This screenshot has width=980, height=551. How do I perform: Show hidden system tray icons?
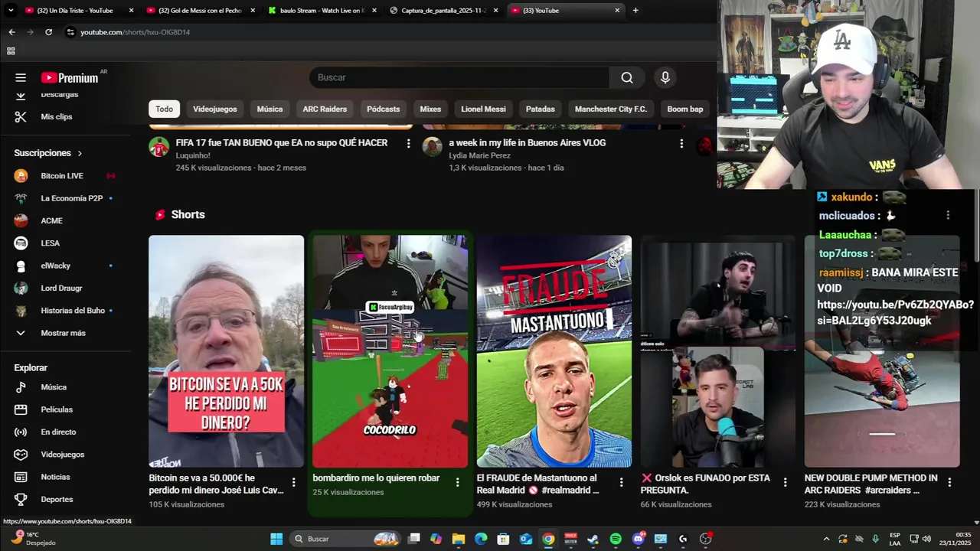(826, 539)
